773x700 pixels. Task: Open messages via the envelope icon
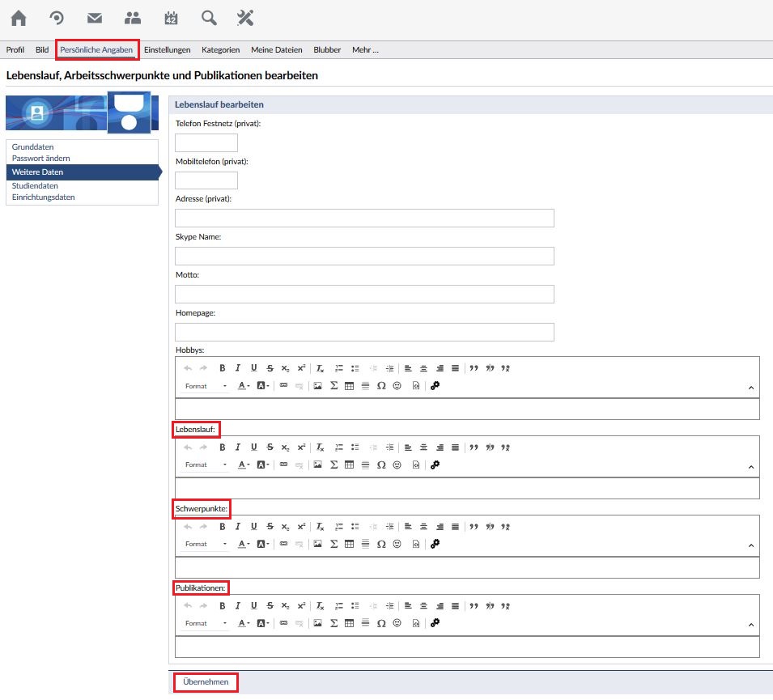[x=95, y=19]
